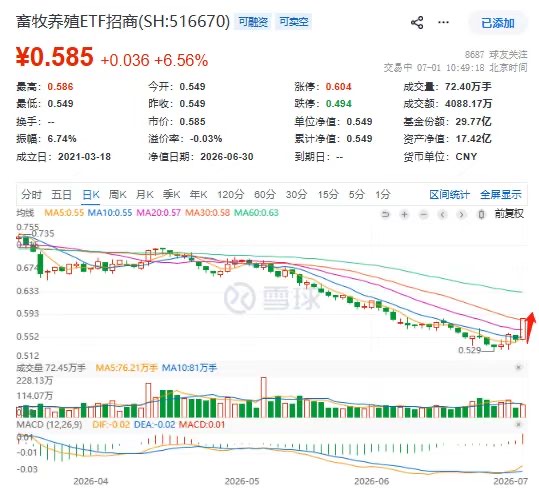The width and height of the screenshot is (539, 495).
Task: Click the 2026-05 date axis label
Action: click(242, 481)
